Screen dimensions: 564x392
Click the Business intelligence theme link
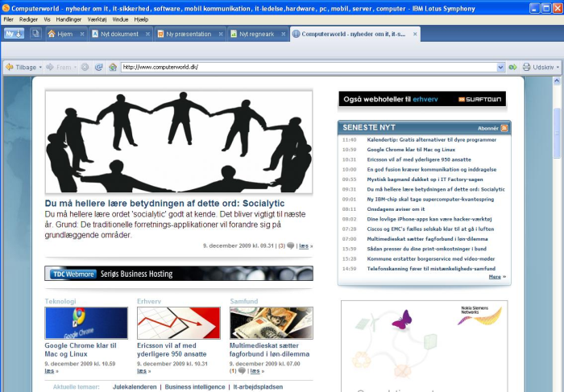195,387
